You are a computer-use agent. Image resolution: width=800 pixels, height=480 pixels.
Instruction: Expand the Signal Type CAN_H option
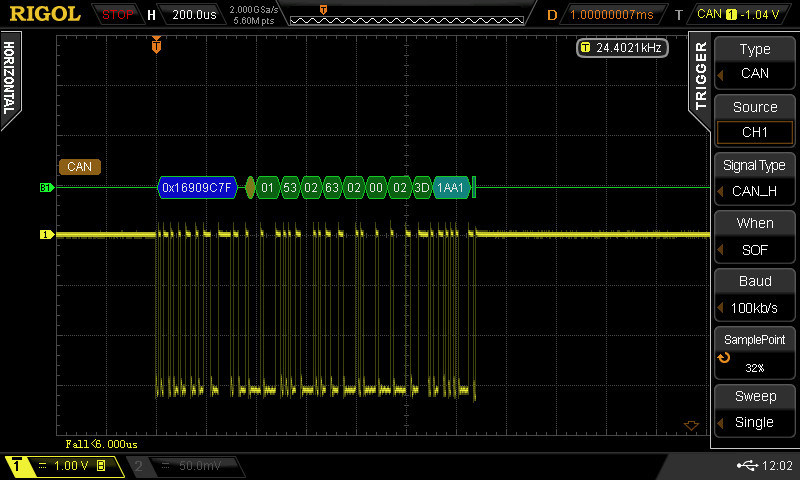click(x=755, y=178)
